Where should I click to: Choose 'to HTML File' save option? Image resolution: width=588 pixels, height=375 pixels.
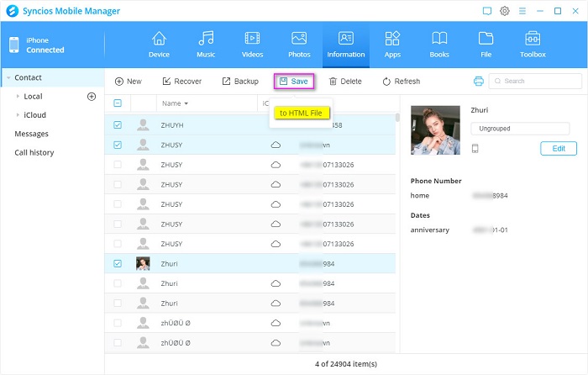(301, 113)
